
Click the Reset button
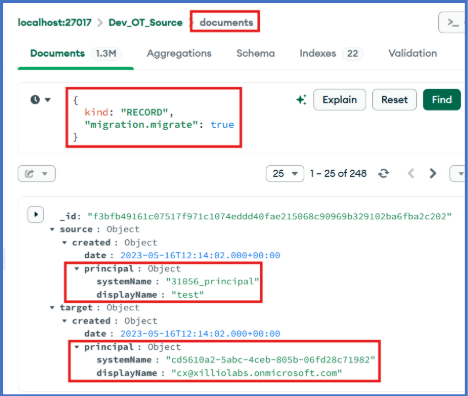pos(394,100)
